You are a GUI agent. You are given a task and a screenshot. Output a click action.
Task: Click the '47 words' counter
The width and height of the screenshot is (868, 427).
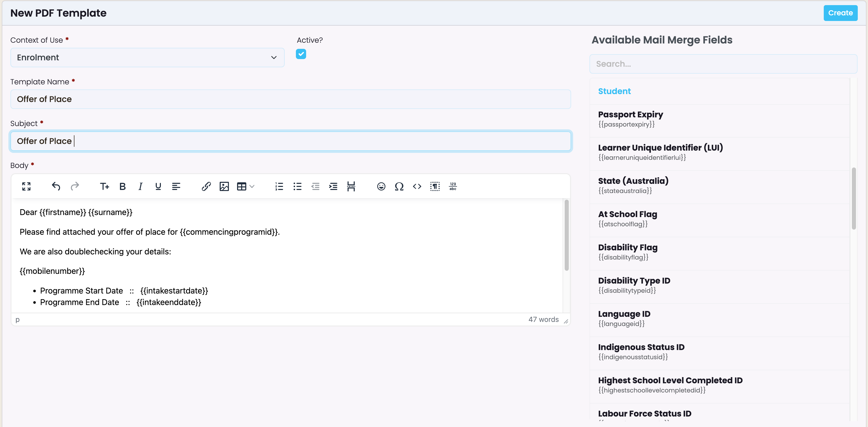click(x=543, y=319)
